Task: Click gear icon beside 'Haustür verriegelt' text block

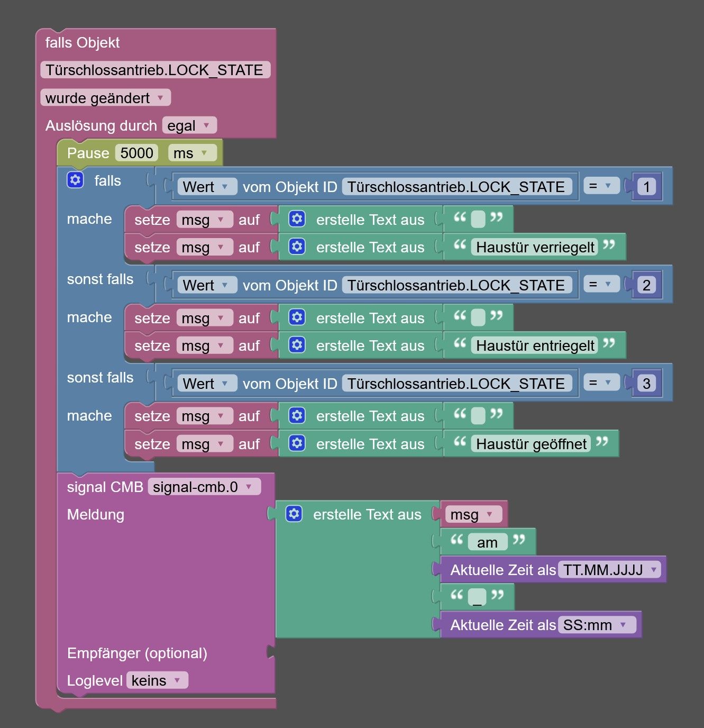Action: (297, 247)
